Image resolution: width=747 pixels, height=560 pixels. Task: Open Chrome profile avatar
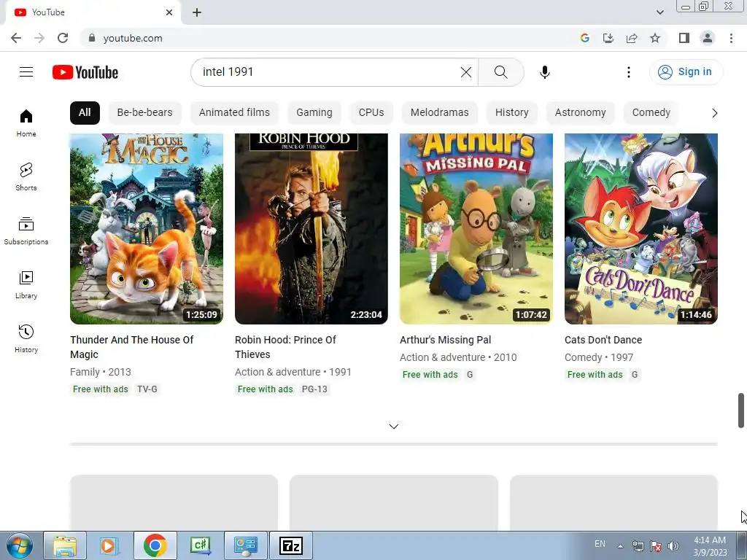point(708,38)
